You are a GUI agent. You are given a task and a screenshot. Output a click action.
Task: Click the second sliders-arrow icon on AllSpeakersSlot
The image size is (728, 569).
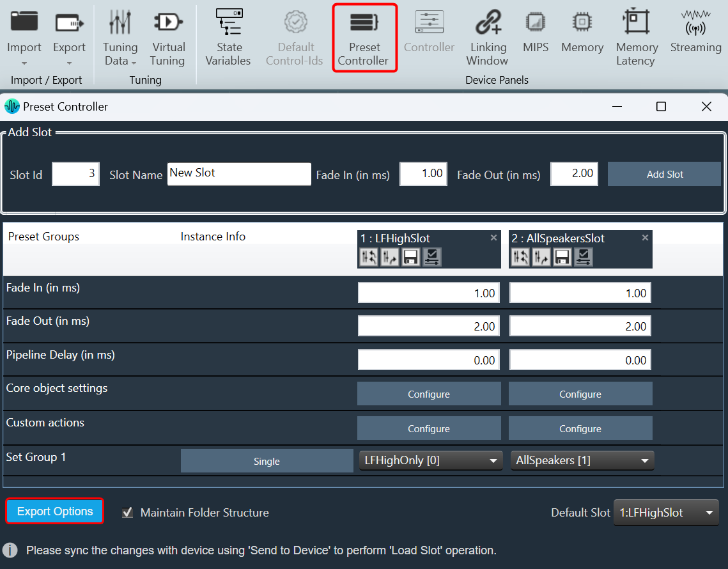pyautogui.click(x=541, y=257)
